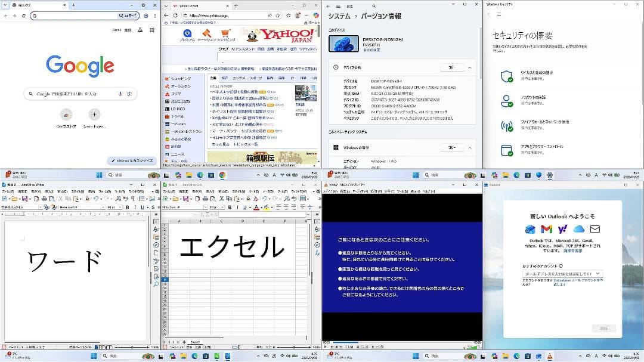Click the Insert Table icon in Writer toolbar
The height and width of the screenshot is (362, 644).
point(141,199)
